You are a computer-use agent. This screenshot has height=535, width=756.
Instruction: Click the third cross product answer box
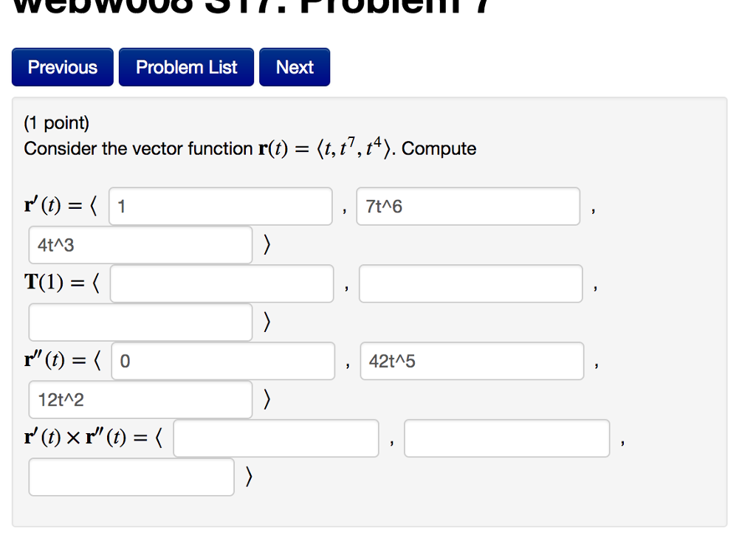(x=131, y=477)
